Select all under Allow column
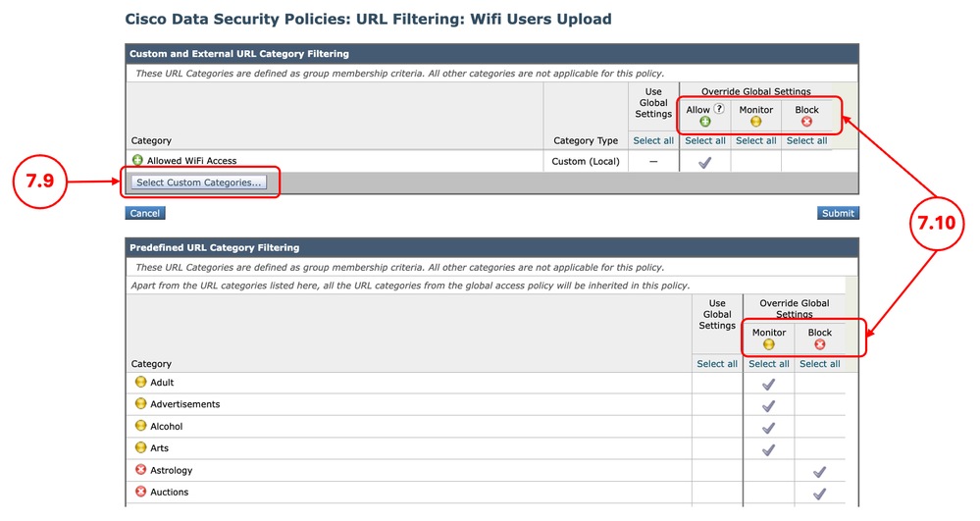This screenshot has width=980, height=521. 705,140
